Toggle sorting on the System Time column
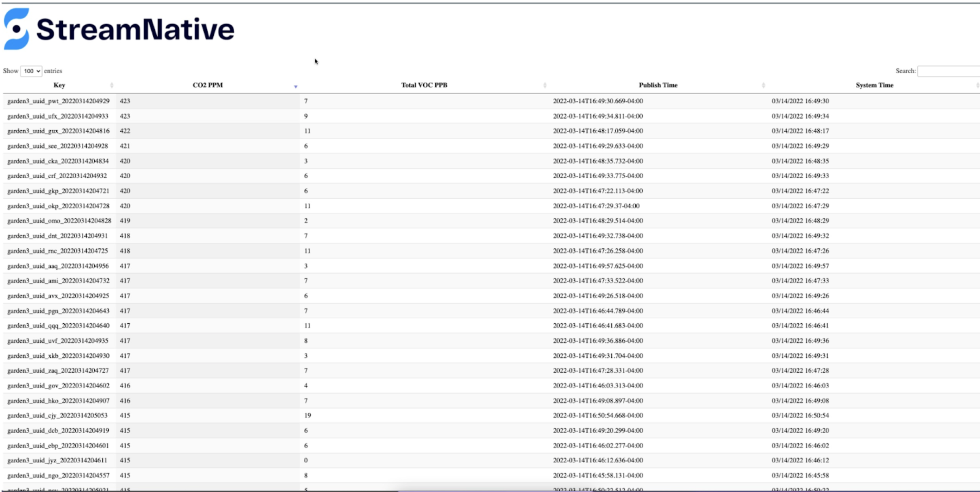The image size is (980, 492). tap(874, 85)
